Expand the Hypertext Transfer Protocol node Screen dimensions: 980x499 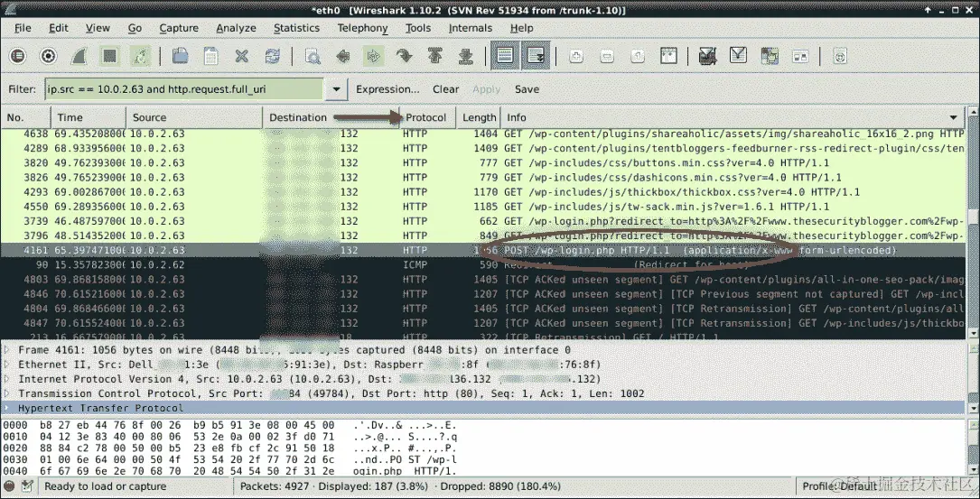click(x=7, y=408)
